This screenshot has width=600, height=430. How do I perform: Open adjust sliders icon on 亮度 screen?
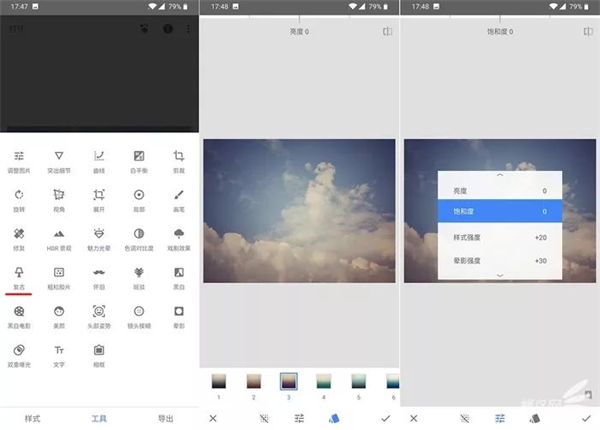(x=299, y=419)
